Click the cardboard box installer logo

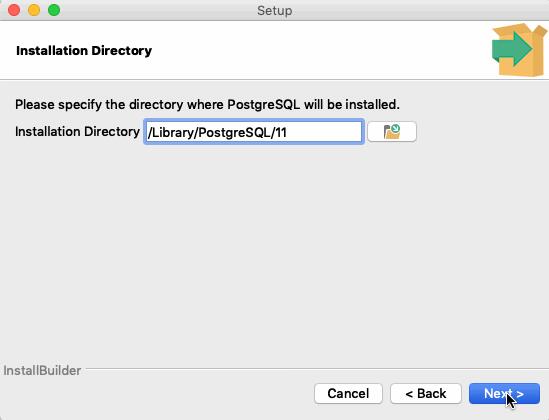(x=520, y=50)
